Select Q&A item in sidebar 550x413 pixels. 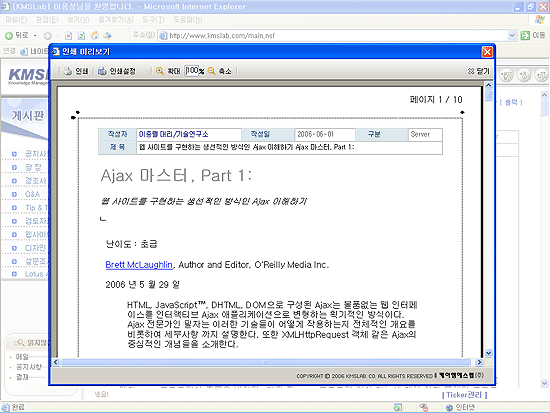32,194
